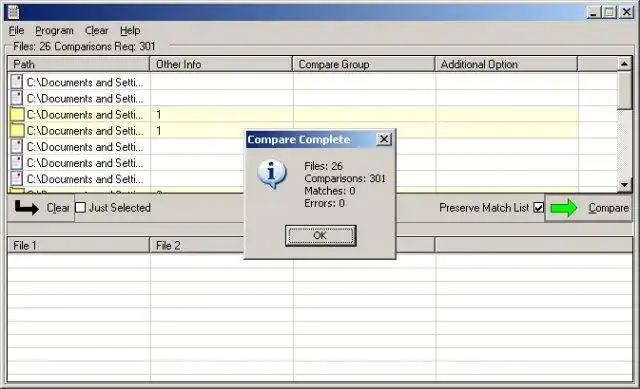Screen dimensions: 640x389
Task: Click the Compare Group column header
Action: [x=364, y=64]
